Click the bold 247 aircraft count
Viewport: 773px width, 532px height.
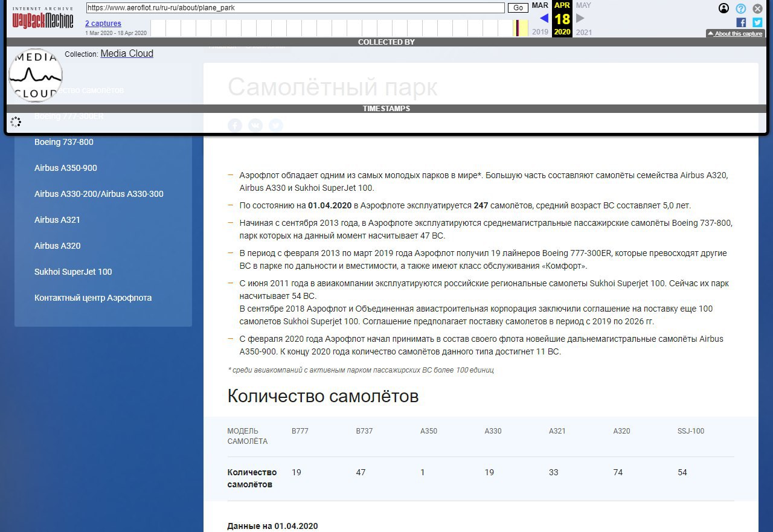(481, 205)
